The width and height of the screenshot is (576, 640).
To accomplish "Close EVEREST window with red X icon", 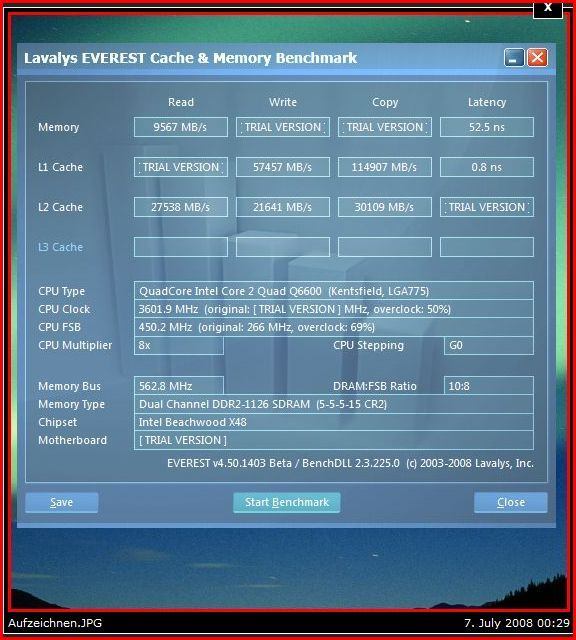I will click(537, 58).
